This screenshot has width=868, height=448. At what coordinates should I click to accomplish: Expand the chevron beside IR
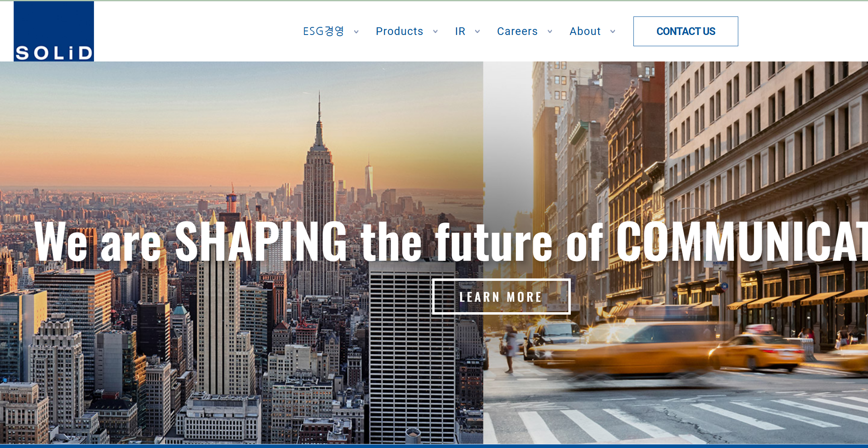coord(478,32)
